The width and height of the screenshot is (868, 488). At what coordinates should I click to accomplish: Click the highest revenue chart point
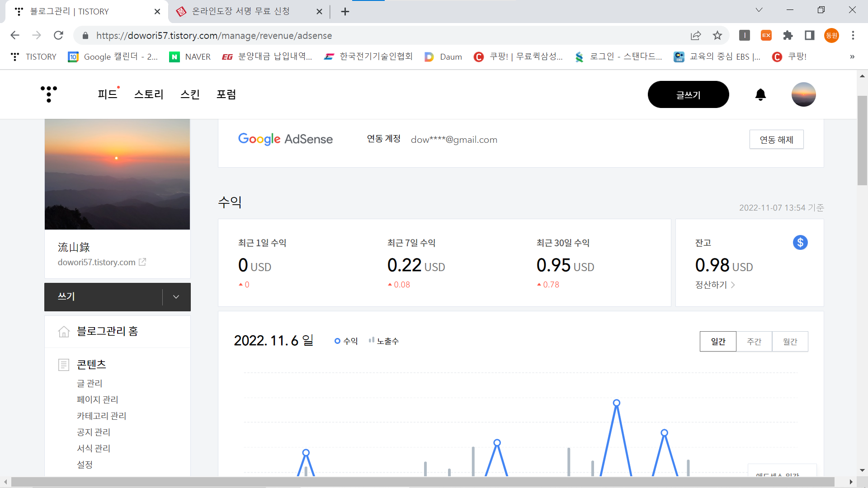click(616, 403)
